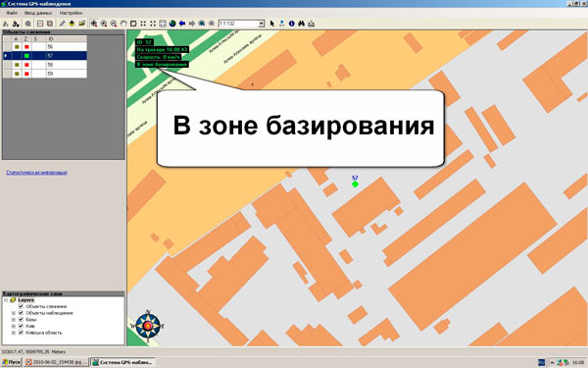This screenshot has height=368, width=588.
Task: Click the first toolbar icon at far left
Action: point(6,24)
